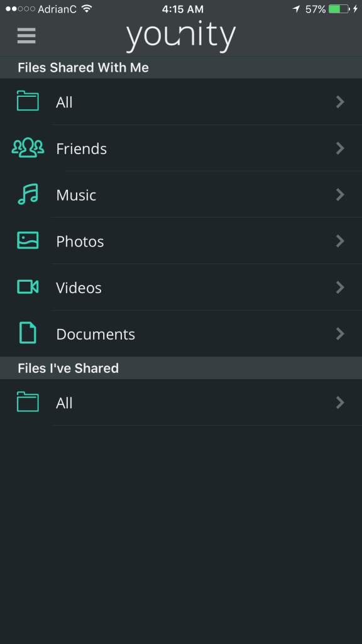Open the hamburger menu icon
The height and width of the screenshot is (644, 362).
26,36
